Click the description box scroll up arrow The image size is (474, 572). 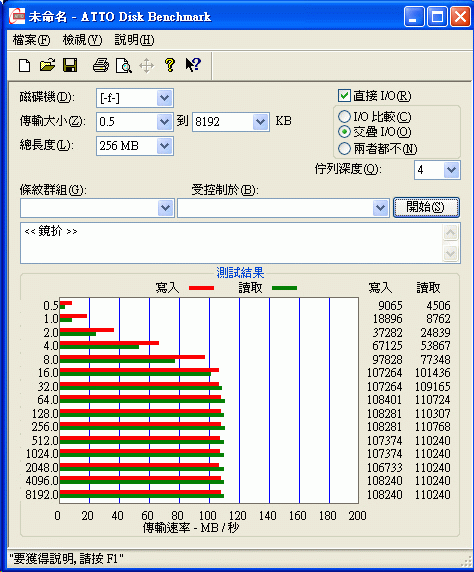tap(451, 232)
